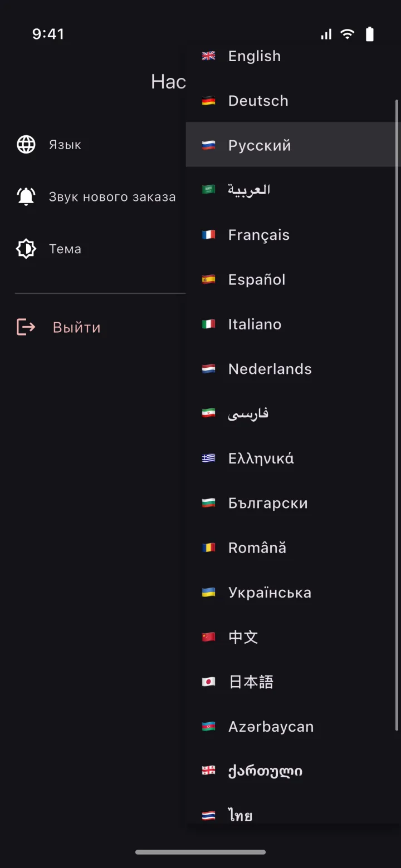This screenshot has height=868, width=401.
Task: Select Français from the language list
Action: pos(293,235)
